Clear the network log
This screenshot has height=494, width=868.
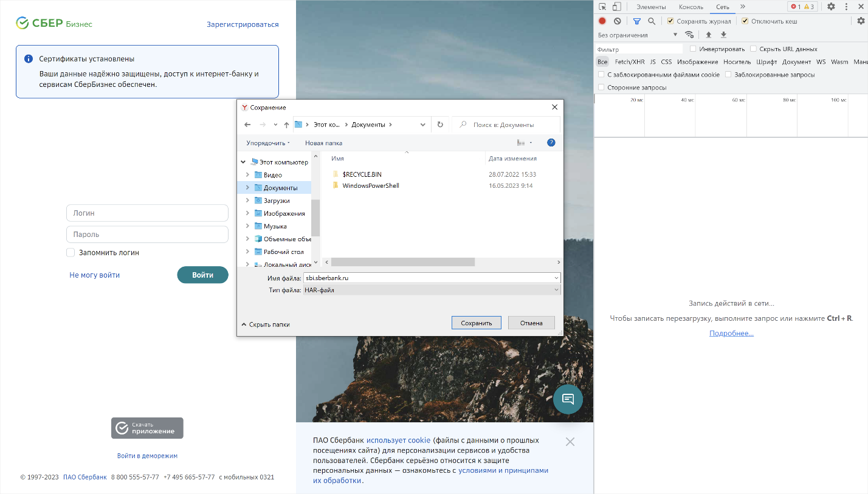618,21
